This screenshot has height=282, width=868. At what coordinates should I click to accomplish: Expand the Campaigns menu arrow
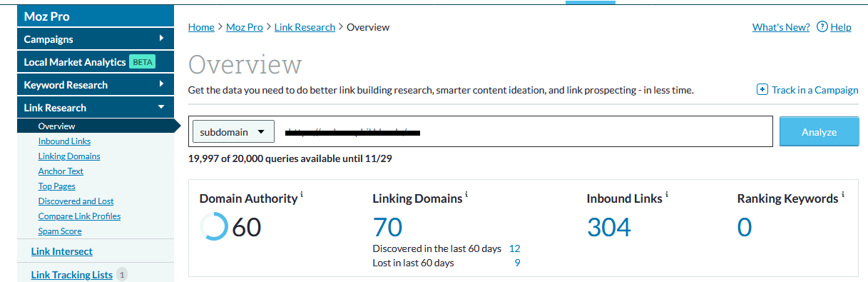pos(162,39)
